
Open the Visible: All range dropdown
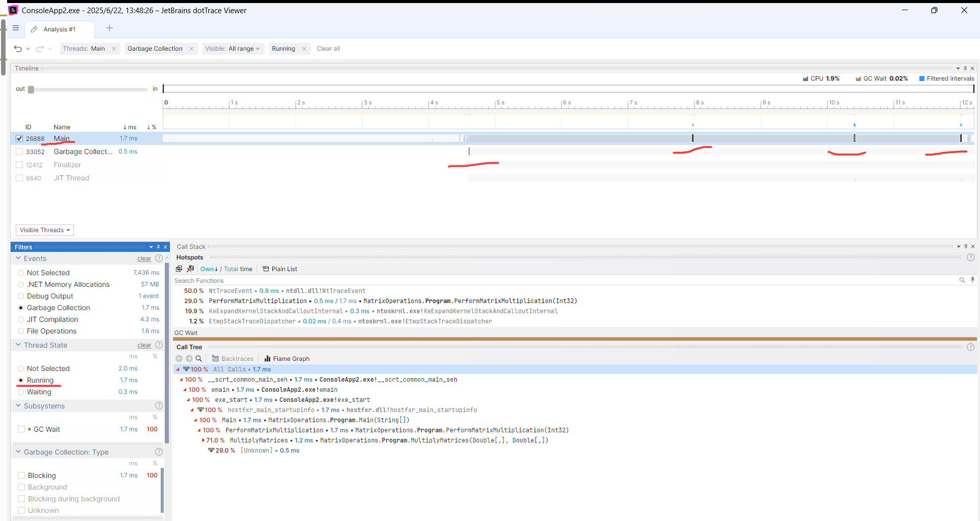233,49
